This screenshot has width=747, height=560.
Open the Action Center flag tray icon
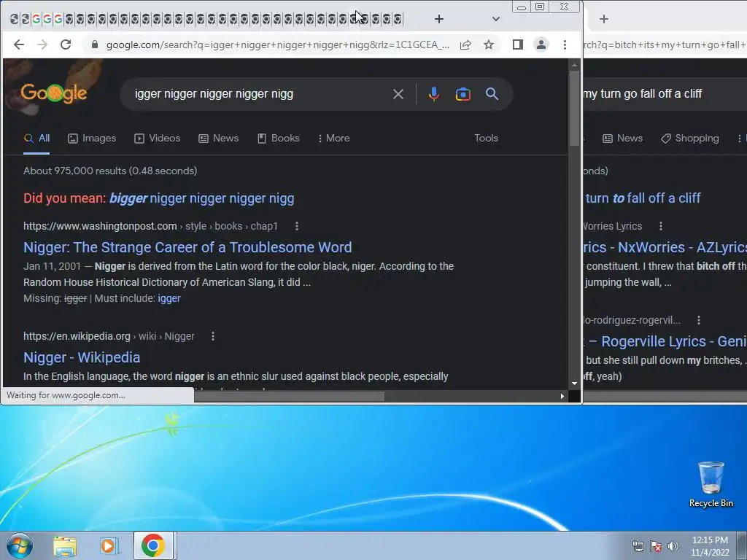[x=656, y=546]
